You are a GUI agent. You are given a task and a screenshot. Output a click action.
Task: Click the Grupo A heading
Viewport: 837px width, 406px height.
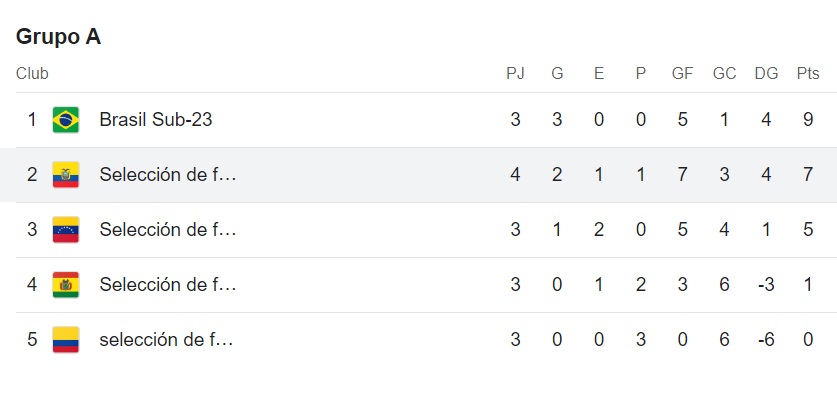[x=58, y=37]
